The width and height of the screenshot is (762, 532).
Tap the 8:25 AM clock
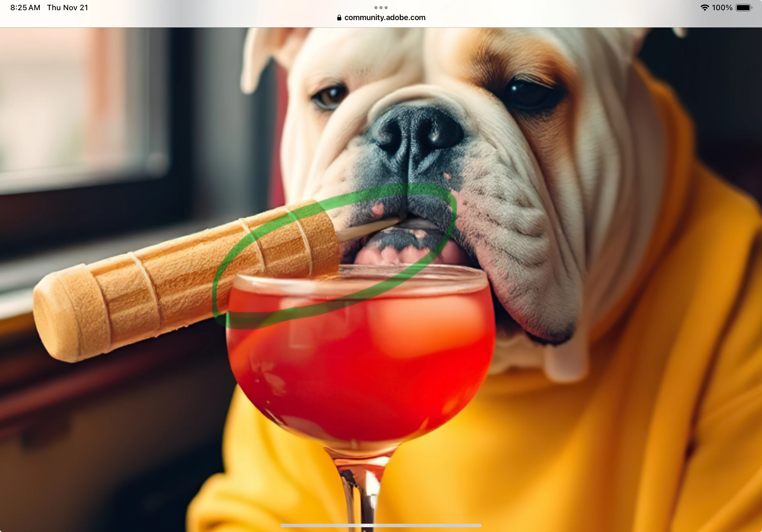(x=25, y=8)
